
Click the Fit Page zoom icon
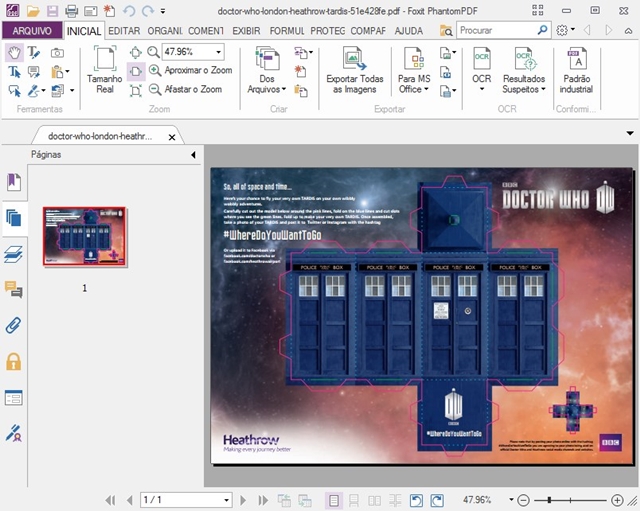136,52
